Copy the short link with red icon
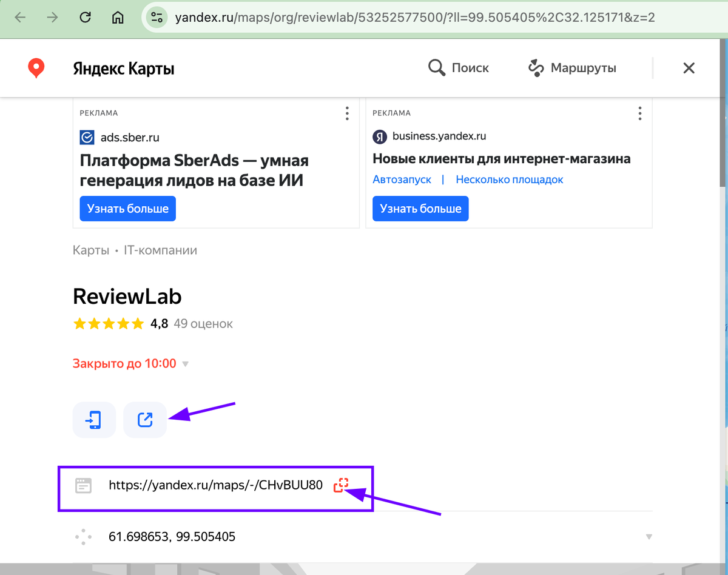 pos(341,485)
